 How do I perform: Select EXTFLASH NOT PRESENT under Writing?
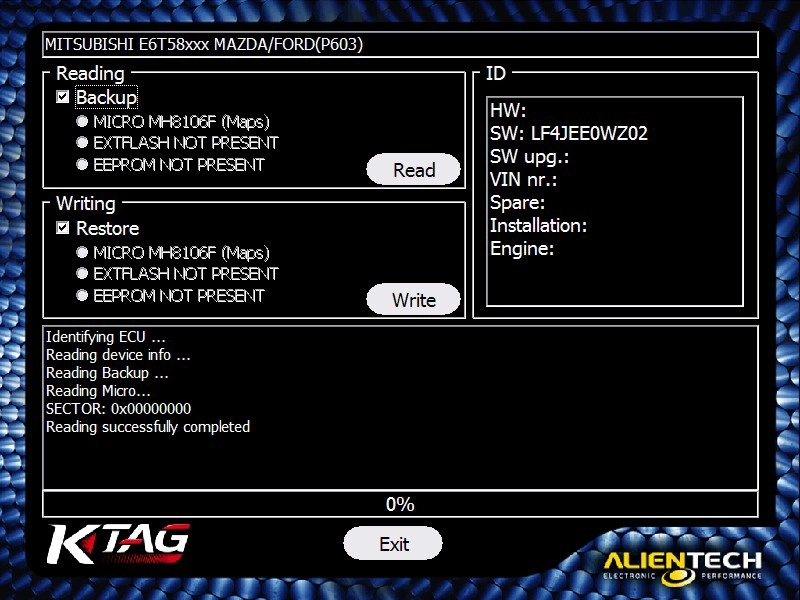(82, 273)
